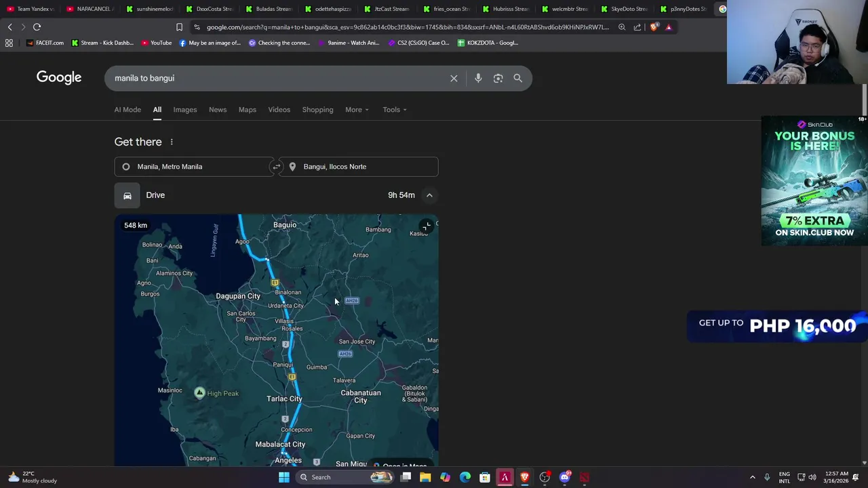868x488 pixels.
Task: Edit the Bangui, Ilocos Norte destination field
Action: click(x=359, y=167)
